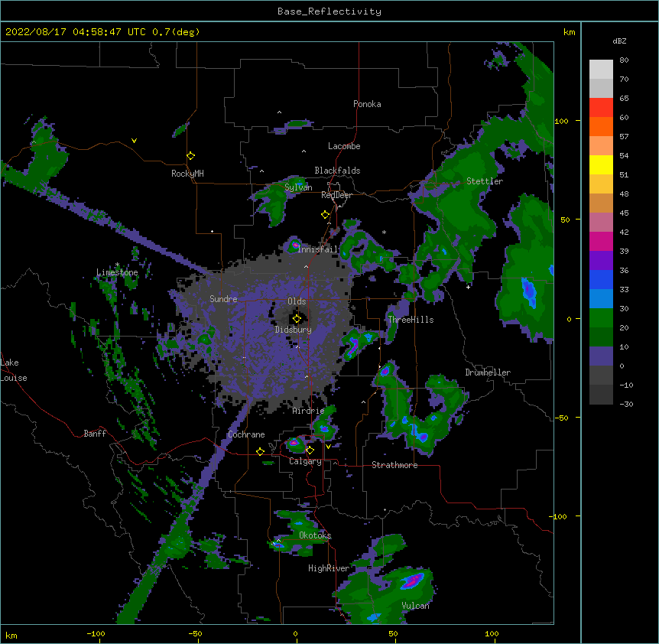Click the Sundre town label
This screenshot has height=644, width=659.
(223, 299)
